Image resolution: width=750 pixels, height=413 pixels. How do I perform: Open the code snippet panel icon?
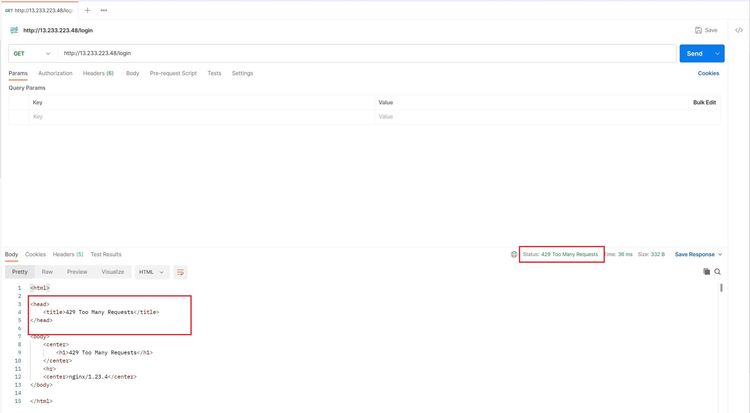coord(739,30)
